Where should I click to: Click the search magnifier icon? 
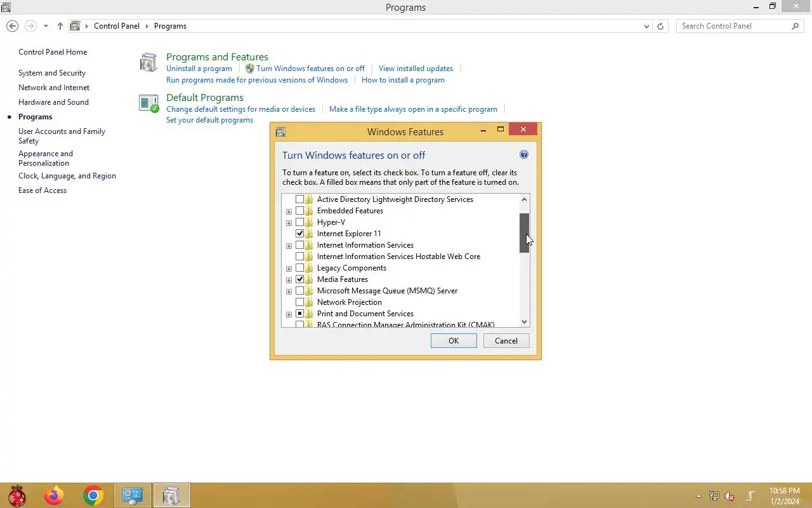795,26
